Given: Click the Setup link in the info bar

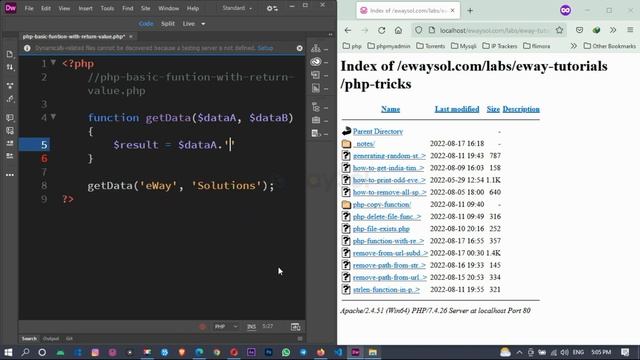Looking at the screenshot, I should [265, 48].
